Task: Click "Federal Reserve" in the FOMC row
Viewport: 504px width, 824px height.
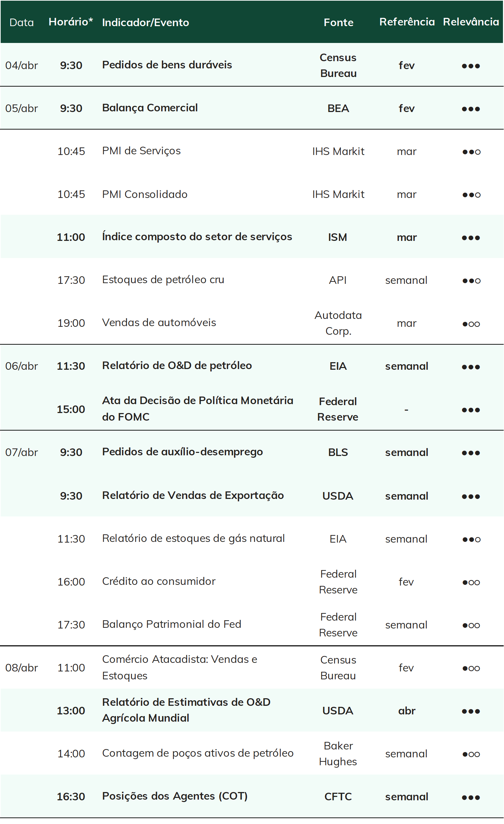Action: 338,409
